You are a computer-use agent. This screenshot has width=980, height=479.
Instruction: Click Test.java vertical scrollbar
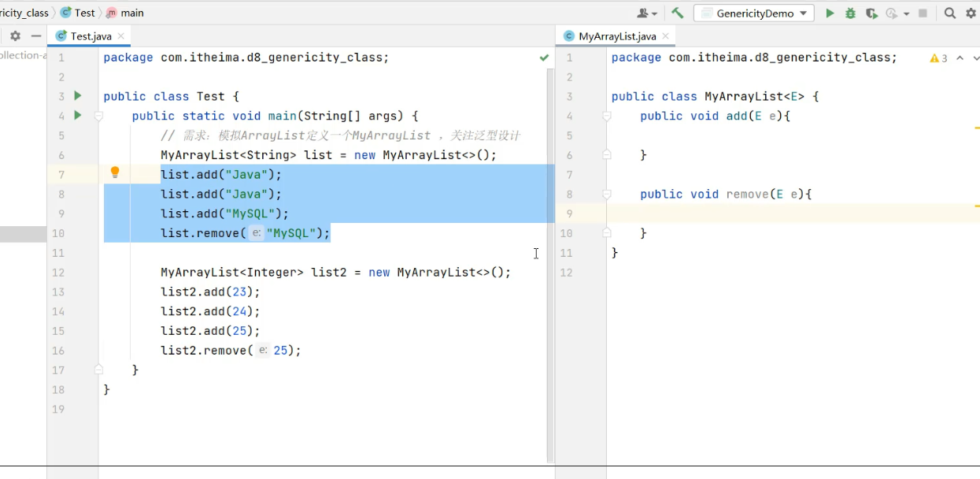pos(550,265)
